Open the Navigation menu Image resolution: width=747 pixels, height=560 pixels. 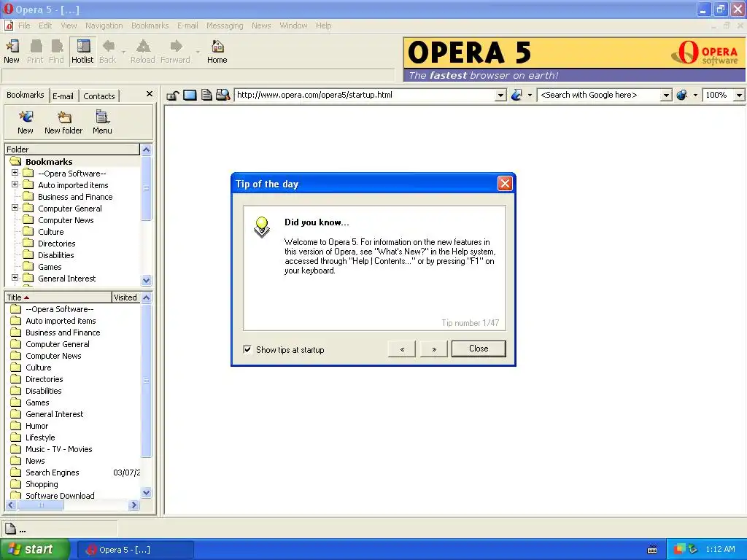click(104, 26)
